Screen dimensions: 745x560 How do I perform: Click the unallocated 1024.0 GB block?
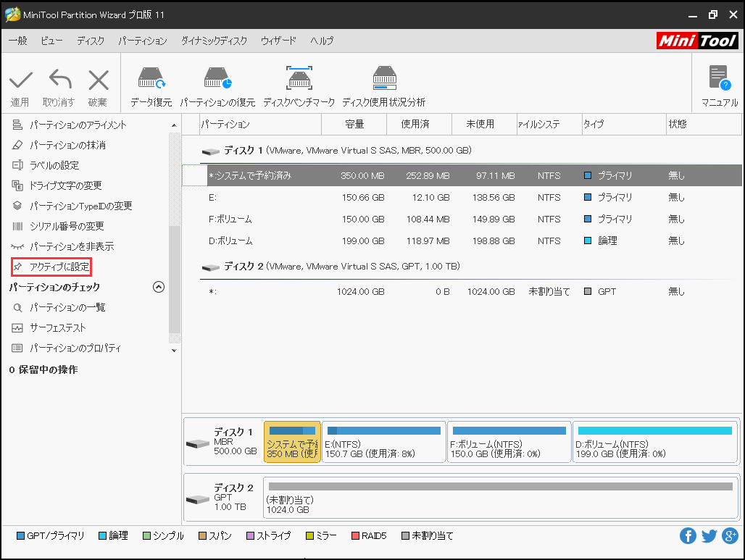[501, 497]
